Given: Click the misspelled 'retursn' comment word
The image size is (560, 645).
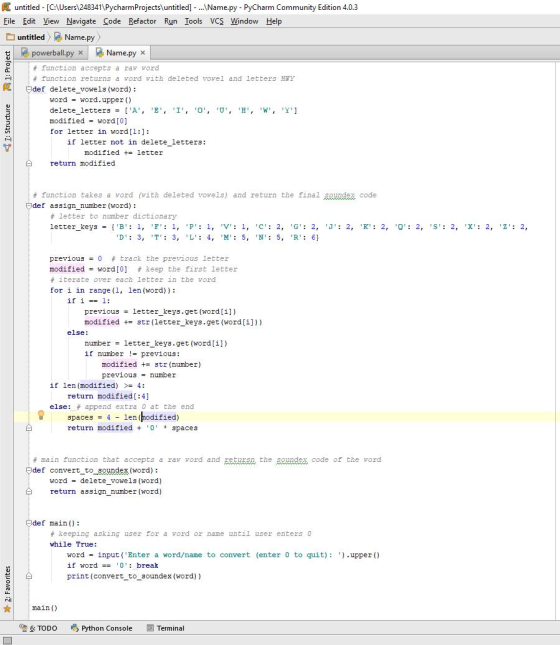Looking at the screenshot, I should 239,459.
